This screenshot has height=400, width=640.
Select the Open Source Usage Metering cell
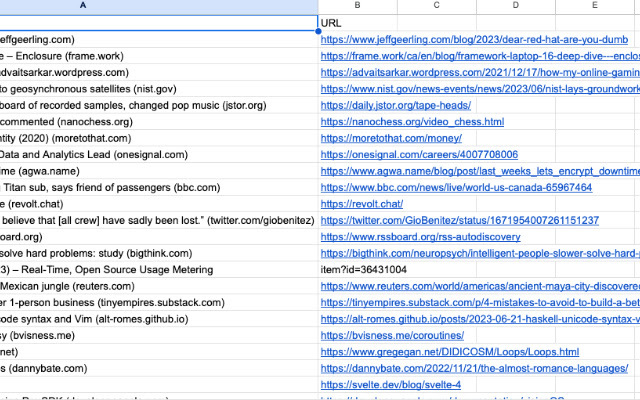click(x=159, y=270)
